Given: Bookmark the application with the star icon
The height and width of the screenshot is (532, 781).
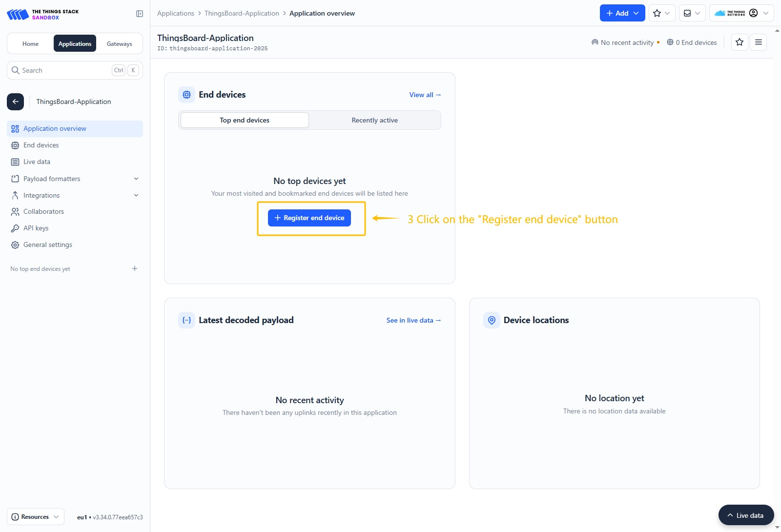Looking at the screenshot, I should tap(740, 42).
